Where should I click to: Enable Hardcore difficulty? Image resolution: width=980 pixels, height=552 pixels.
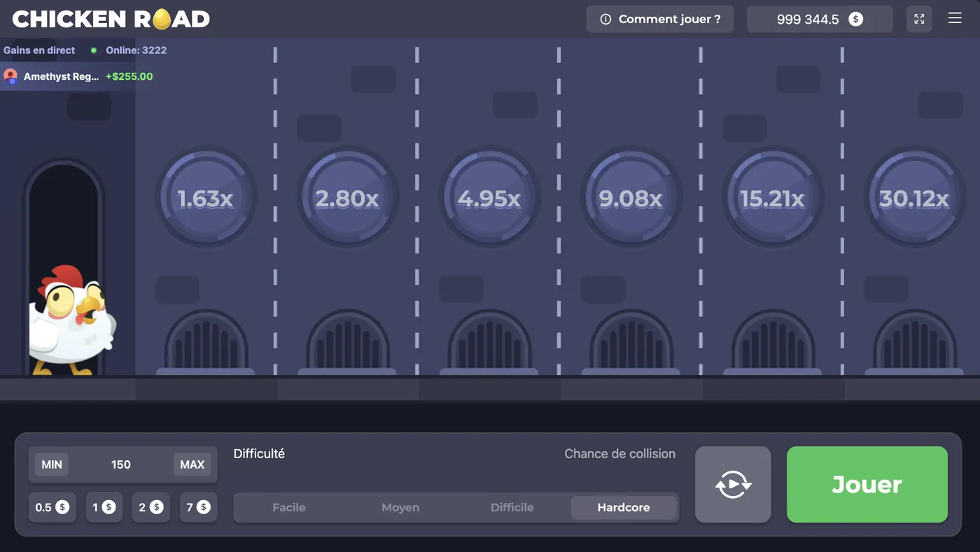(624, 507)
